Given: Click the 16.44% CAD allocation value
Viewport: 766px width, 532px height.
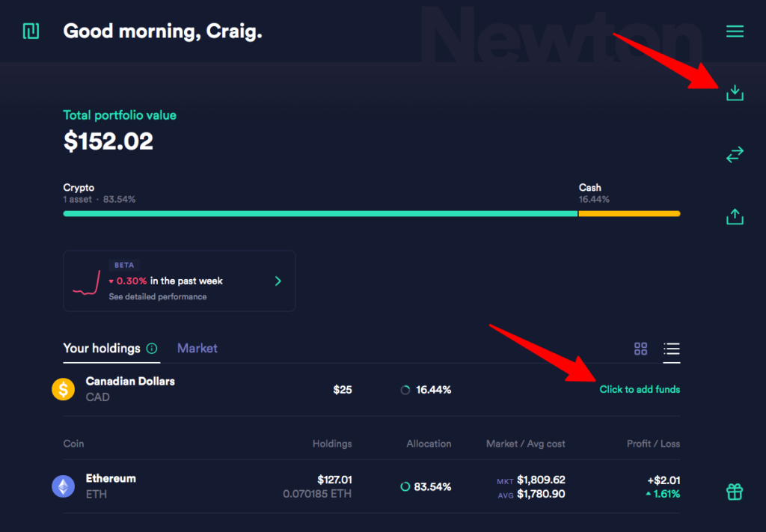Looking at the screenshot, I should (433, 390).
